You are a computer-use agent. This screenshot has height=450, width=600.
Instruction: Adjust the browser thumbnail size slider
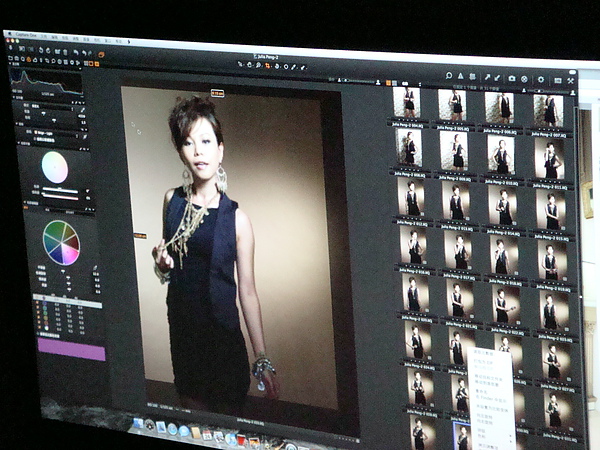(x=548, y=91)
